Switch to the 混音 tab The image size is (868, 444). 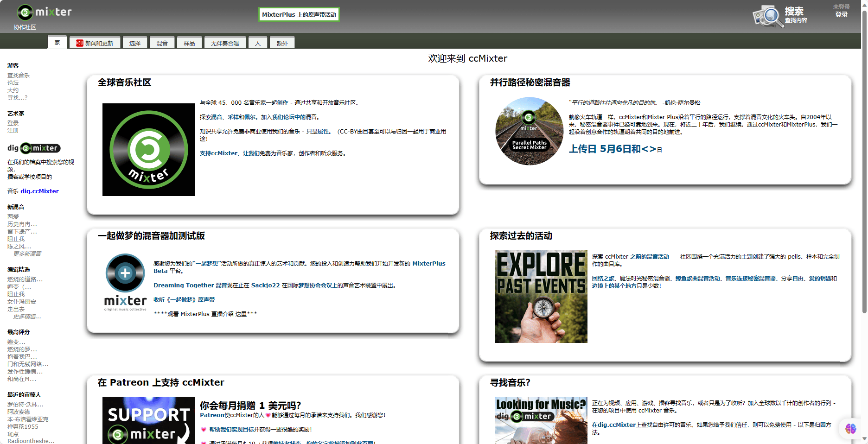pos(162,42)
